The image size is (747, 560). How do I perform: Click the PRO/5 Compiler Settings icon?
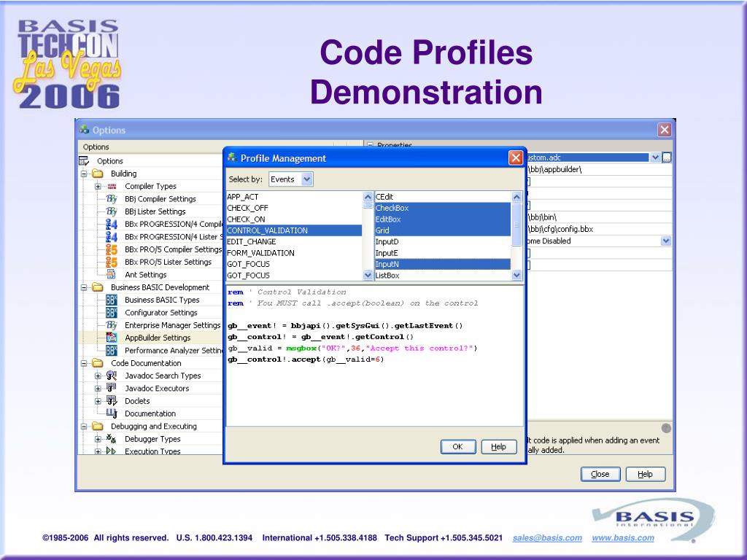[112, 249]
